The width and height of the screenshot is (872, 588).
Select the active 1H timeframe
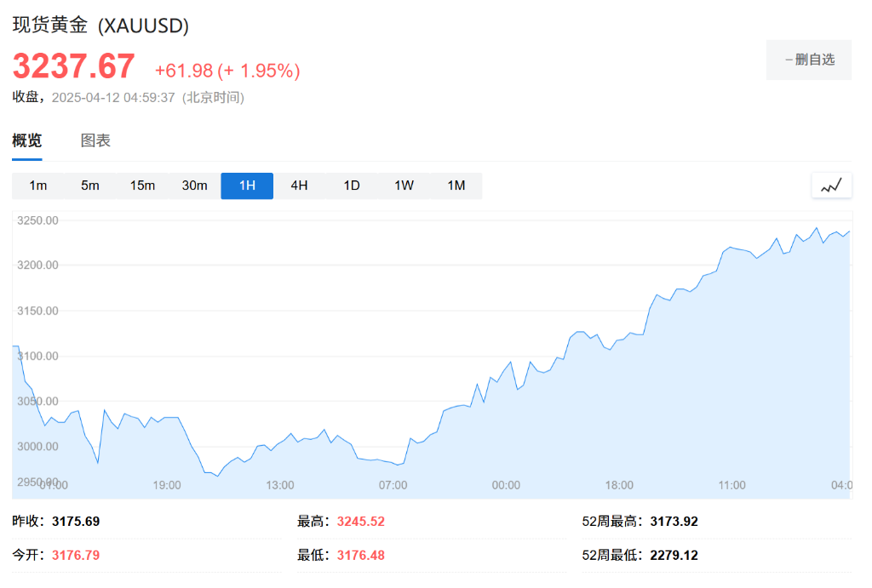click(247, 186)
